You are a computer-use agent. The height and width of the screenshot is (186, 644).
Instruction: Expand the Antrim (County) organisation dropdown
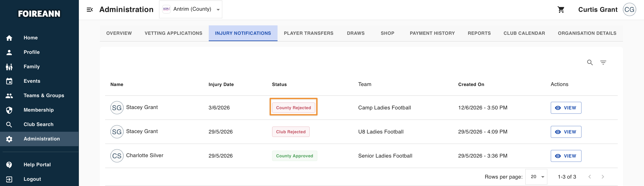191,9
